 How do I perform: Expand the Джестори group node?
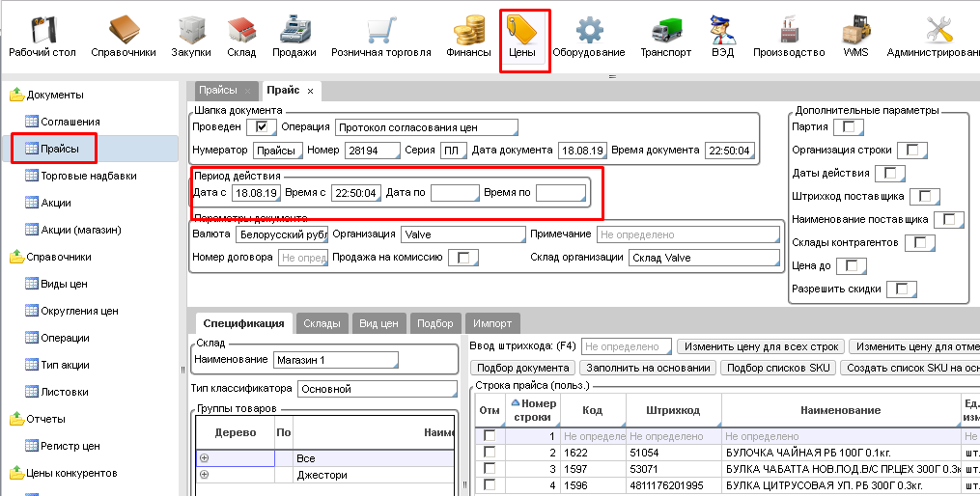click(x=204, y=475)
